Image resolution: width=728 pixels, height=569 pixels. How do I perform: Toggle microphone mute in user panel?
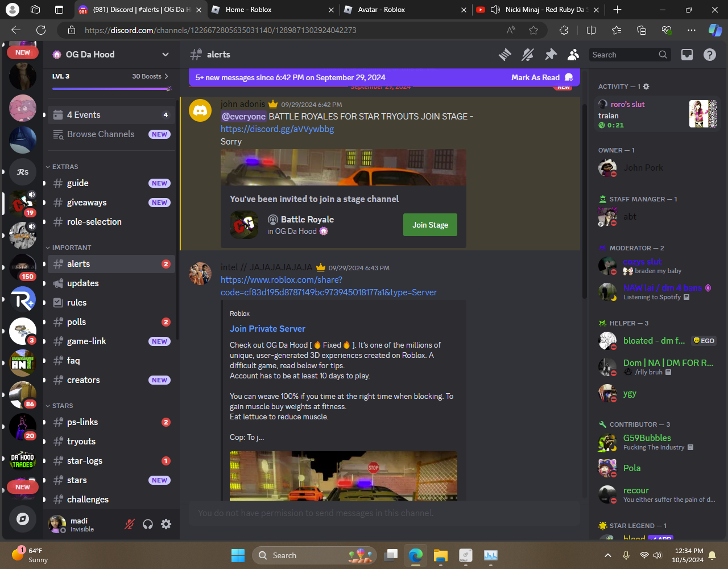tap(130, 524)
